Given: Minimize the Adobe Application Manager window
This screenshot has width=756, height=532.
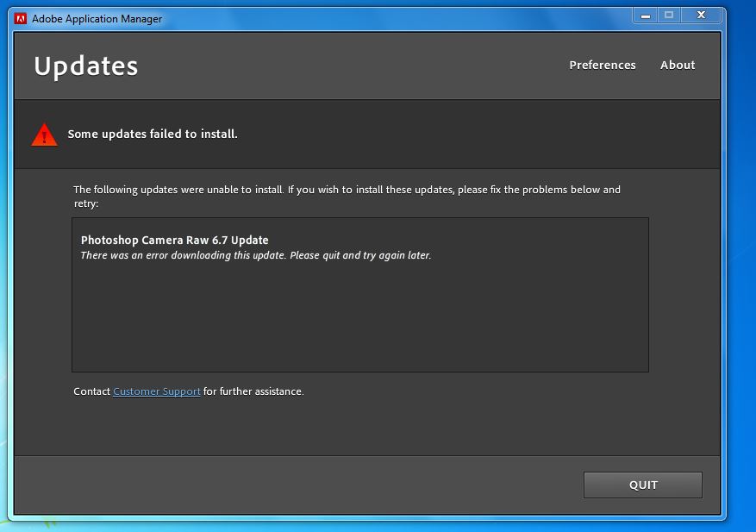Looking at the screenshot, I should tap(647, 15).
